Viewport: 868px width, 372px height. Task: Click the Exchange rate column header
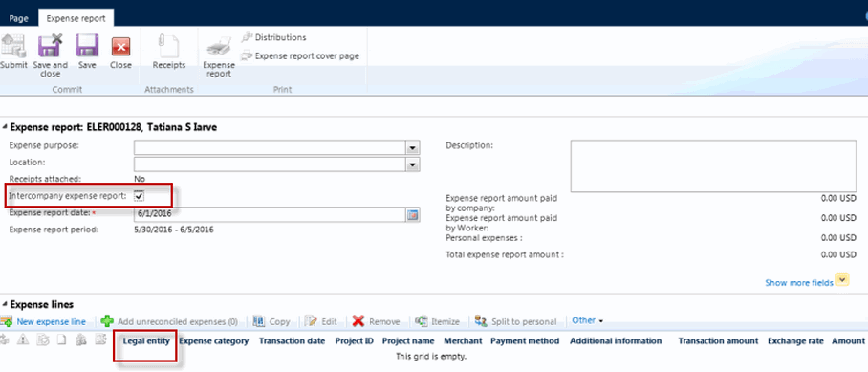click(x=795, y=341)
